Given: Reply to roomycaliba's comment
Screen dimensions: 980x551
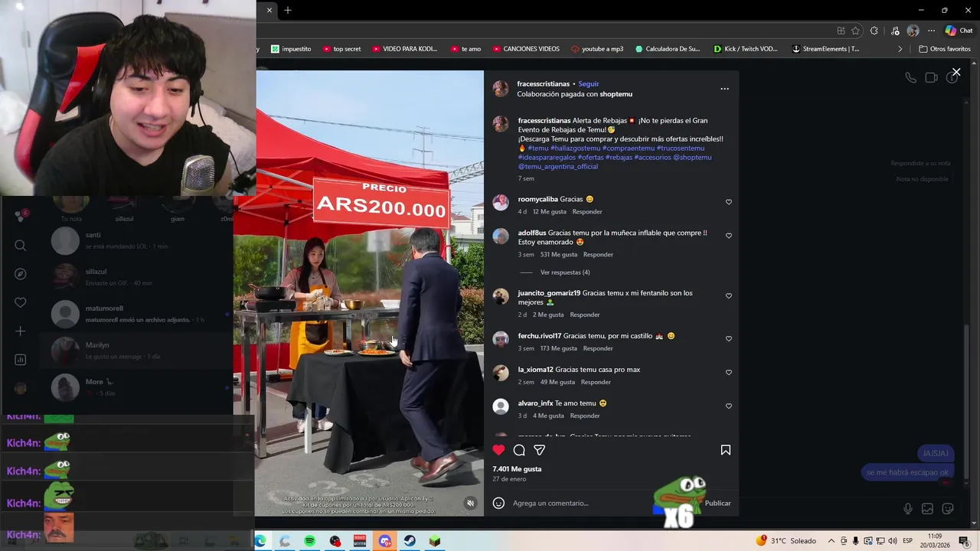Looking at the screenshot, I should point(587,211).
